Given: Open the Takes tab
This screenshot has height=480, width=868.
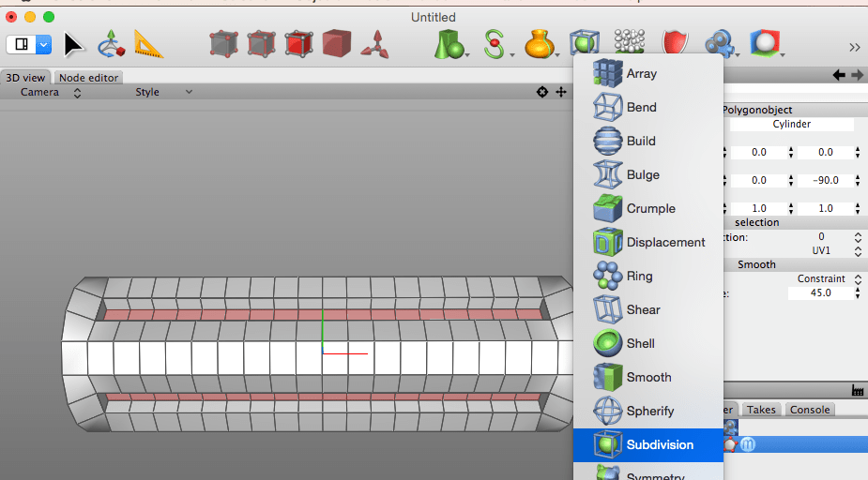Looking at the screenshot, I should pyautogui.click(x=761, y=410).
